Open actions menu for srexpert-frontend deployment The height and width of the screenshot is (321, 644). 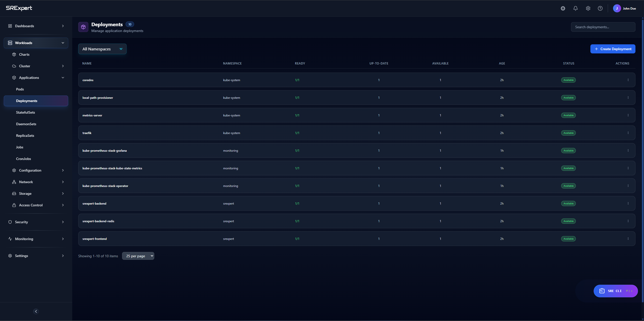(628, 239)
